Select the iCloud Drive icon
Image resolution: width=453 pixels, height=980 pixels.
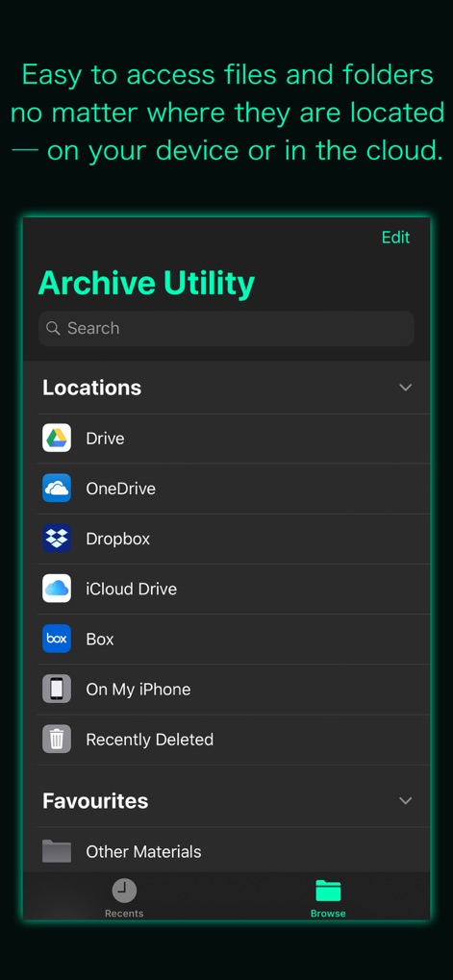pyautogui.click(x=56, y=589)
